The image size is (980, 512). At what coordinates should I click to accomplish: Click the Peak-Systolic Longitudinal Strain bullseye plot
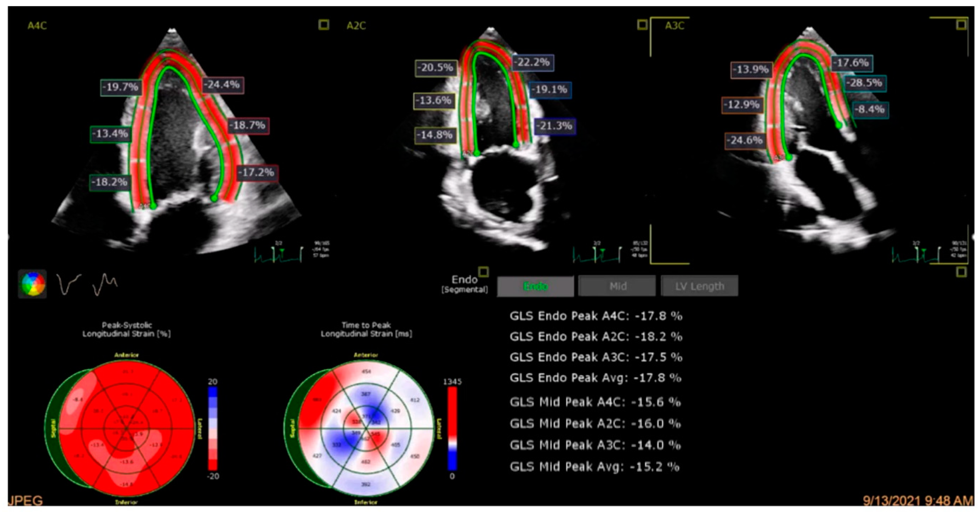pos(126,428)
